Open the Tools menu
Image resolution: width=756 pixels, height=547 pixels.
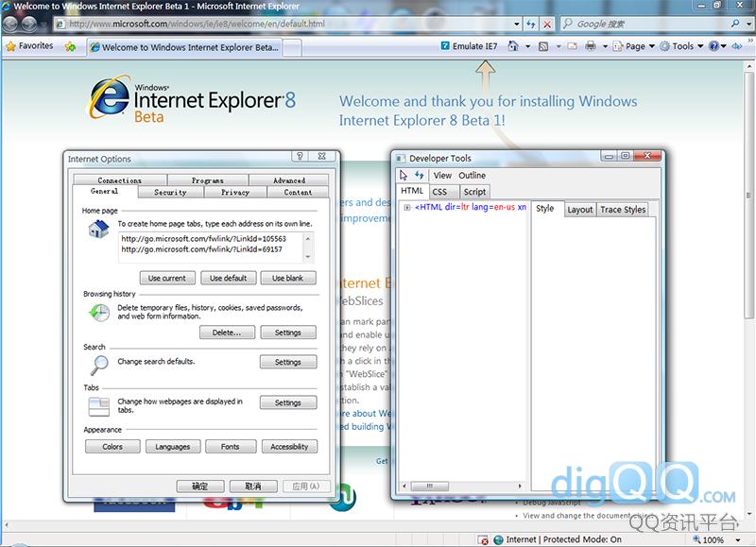(681, 46)
